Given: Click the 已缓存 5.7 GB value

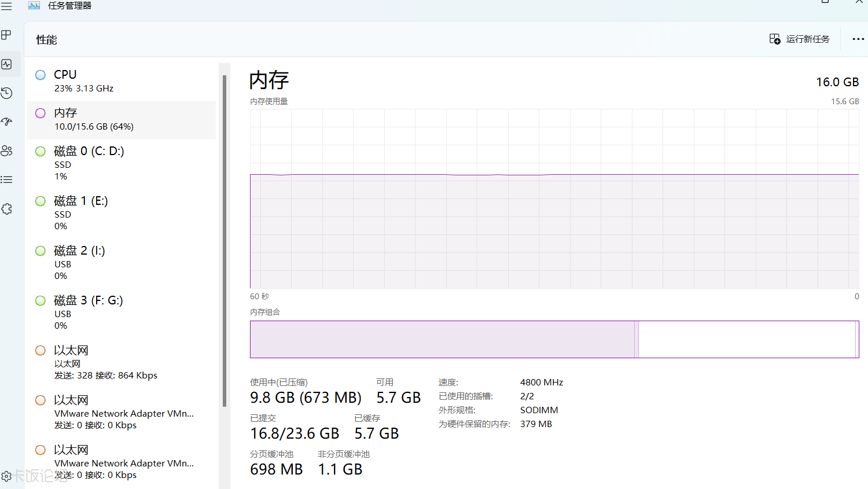Looking at the screenshot, I should (x=376, y=433).
